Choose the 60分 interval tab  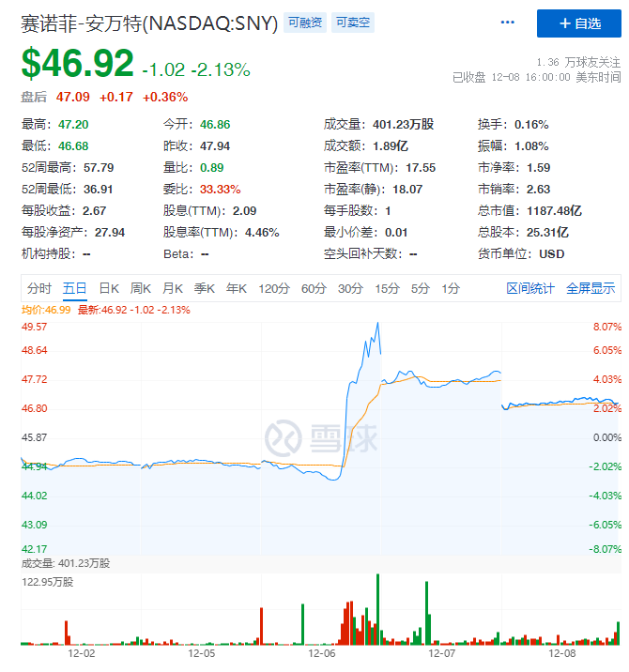tap(314, 288)
